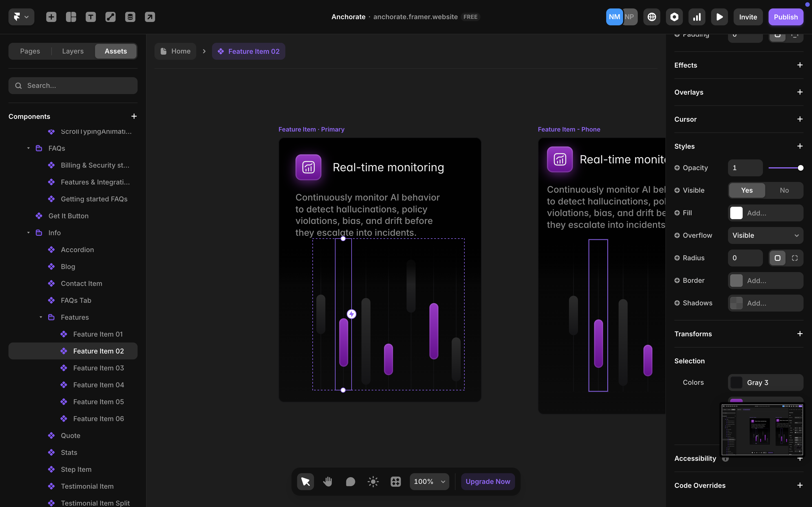Open the CMS database icon
The image size is (812, 507).
(130, 17)
